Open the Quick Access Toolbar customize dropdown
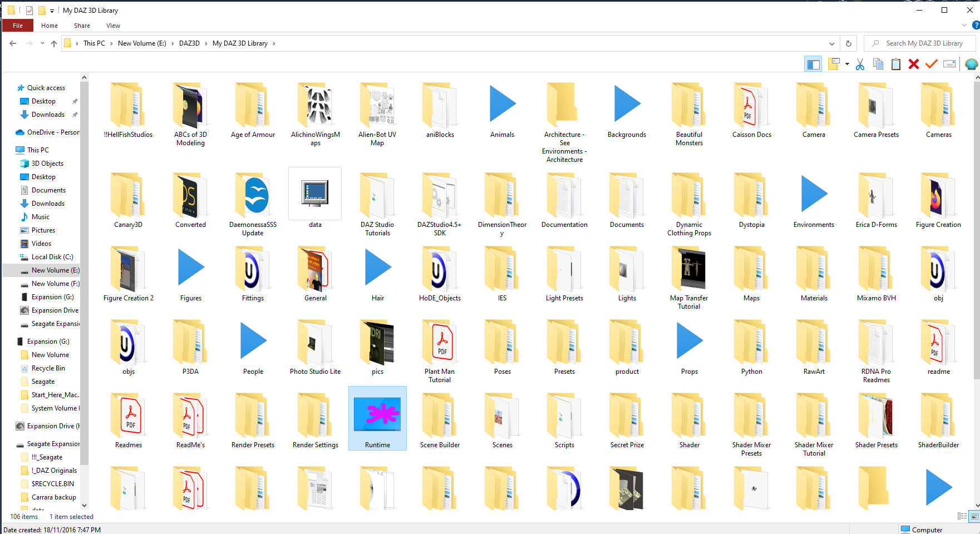Viewport: 980px width, 534px height. click(x=52, y=11)
